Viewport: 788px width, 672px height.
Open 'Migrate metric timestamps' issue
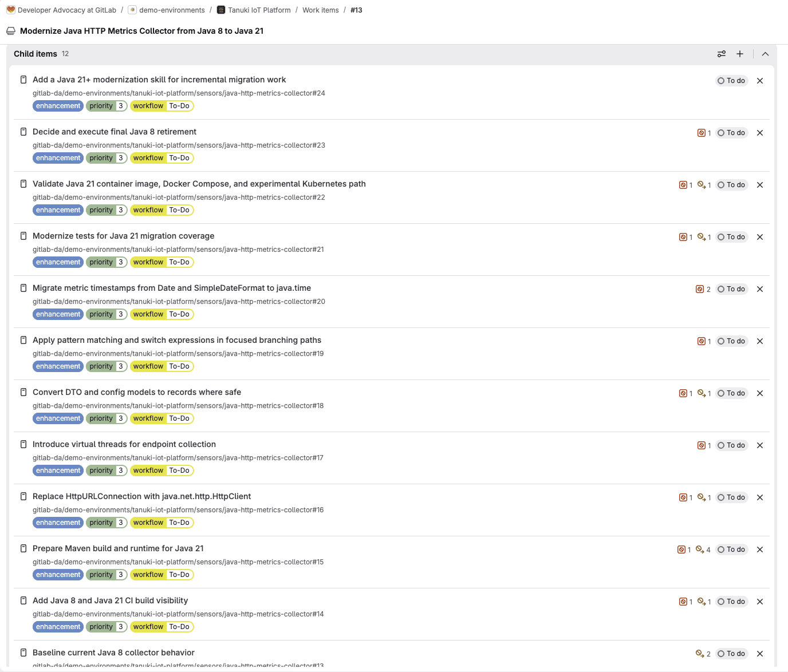pyautogui.click(x=172, y=288)
